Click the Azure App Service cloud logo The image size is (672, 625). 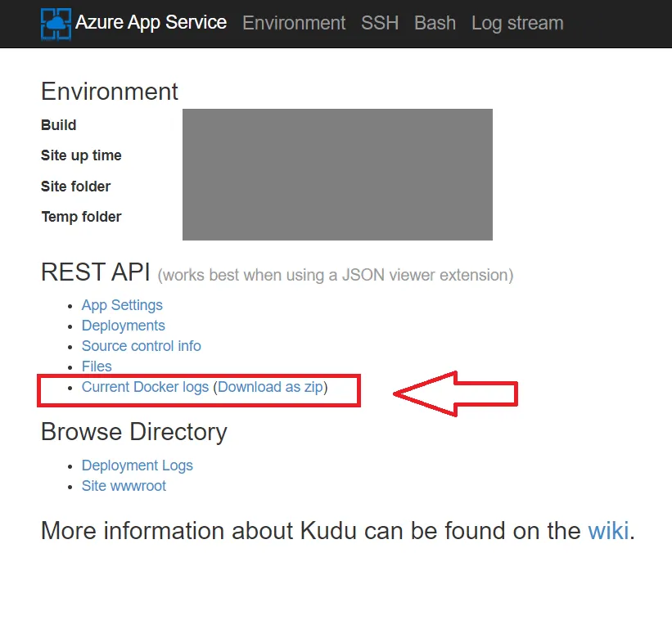(56, 24)
